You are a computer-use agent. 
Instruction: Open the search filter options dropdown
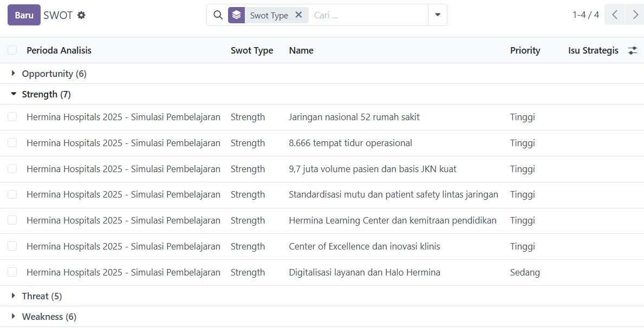coord(438,15)
